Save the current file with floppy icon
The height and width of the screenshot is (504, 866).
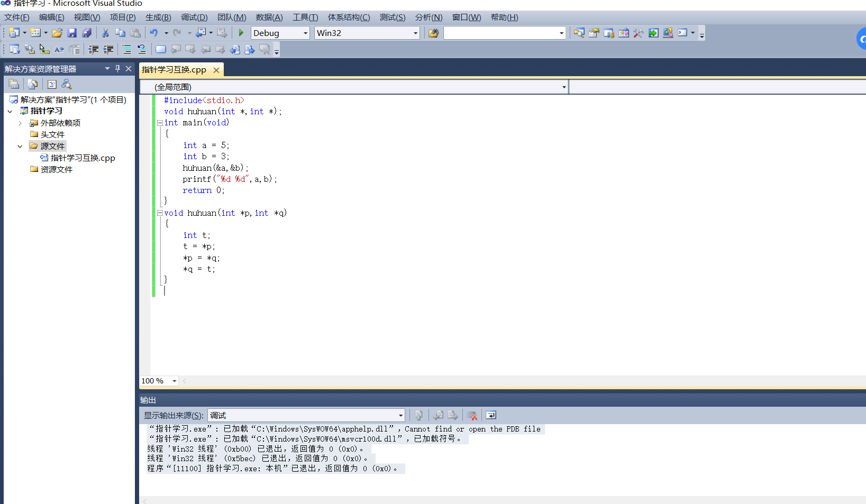(x=72, y=33)
